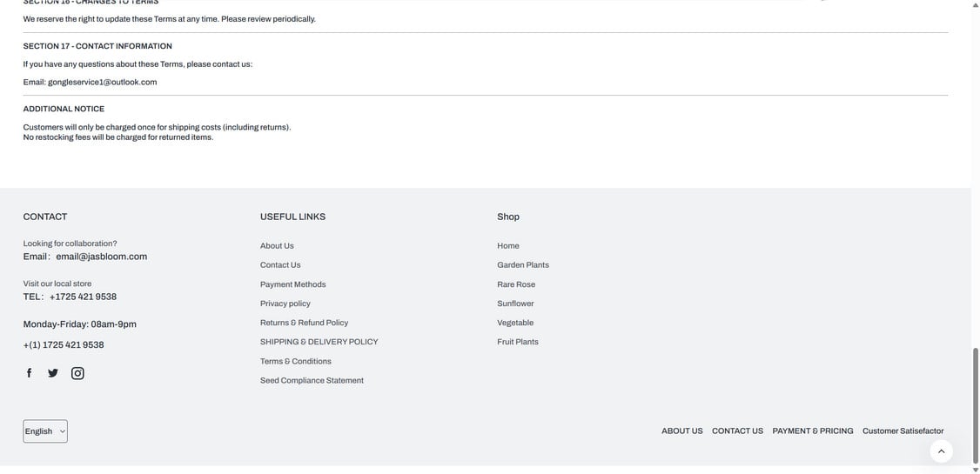The width and height of the screenshot is (980, 474).
Task: View the Returns & Refund Policy
Action: point(304,323)
